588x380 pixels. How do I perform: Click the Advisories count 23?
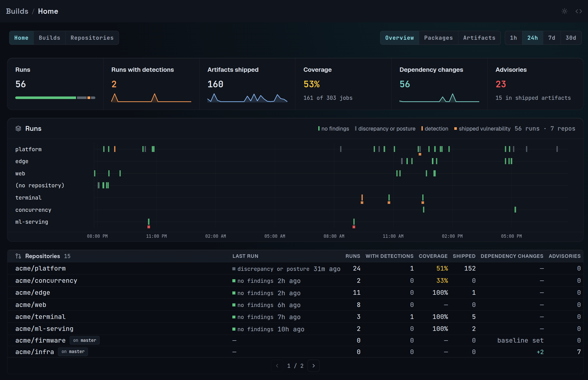coord(501,84)
